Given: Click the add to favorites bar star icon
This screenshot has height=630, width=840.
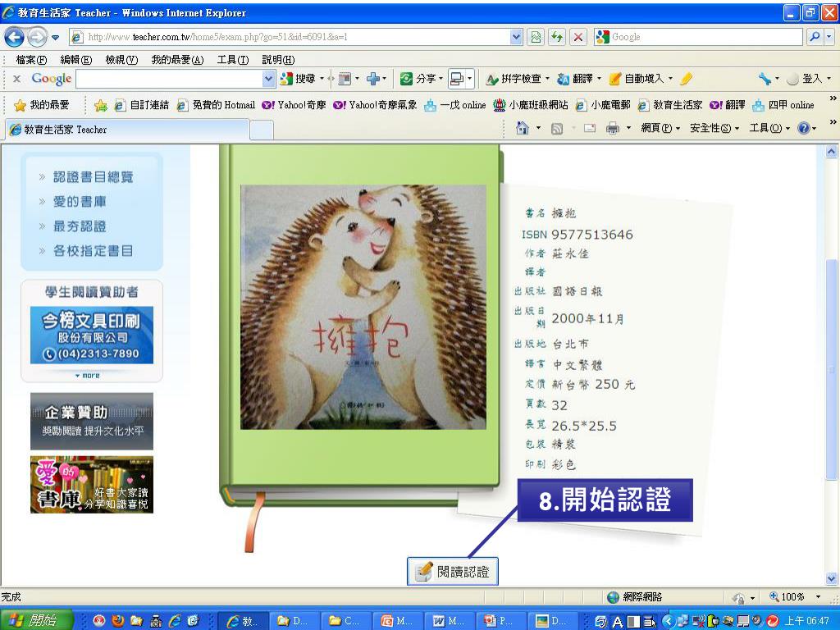Looking at the screenshot, I should pos(101,106).
